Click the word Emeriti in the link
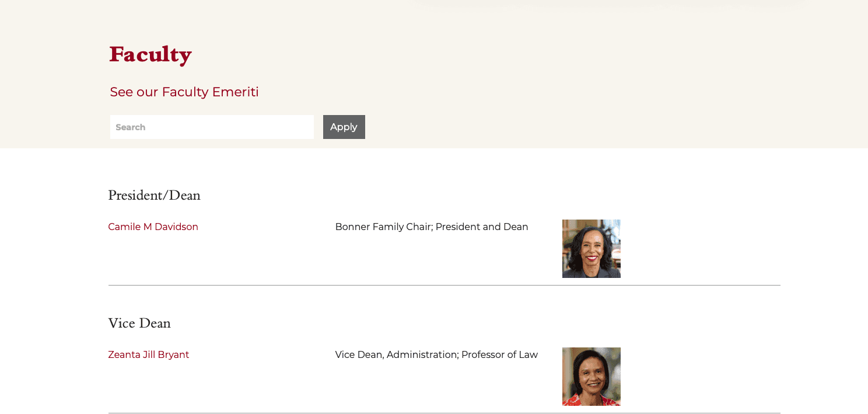The image size is (868, 414). coord(235,92)
